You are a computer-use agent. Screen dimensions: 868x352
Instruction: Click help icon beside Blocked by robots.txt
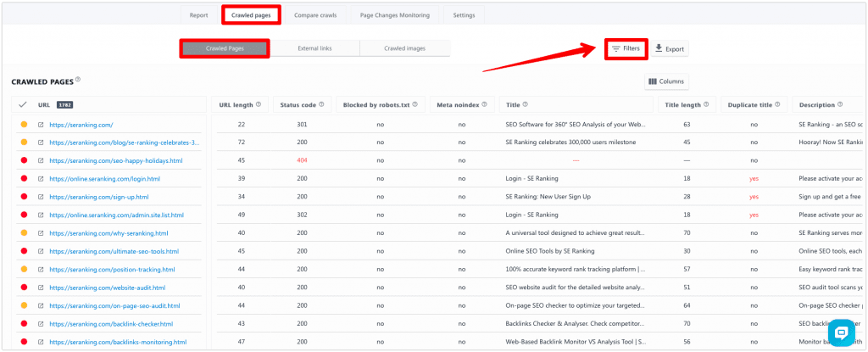[415, 104]
